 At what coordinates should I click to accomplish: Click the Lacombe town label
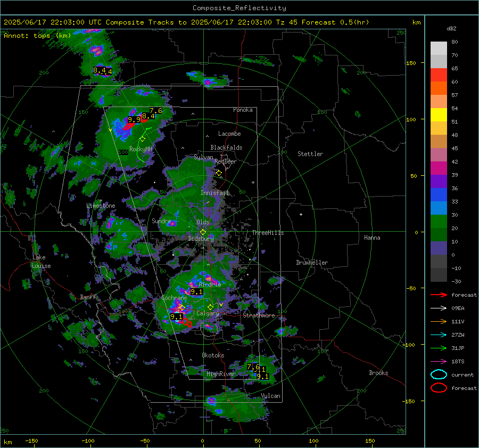click(229, 134)
